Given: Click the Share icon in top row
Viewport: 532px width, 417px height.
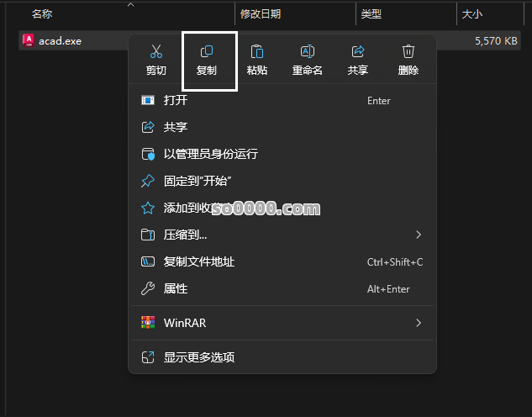Looking at the screenshot, I should [358, 53].
